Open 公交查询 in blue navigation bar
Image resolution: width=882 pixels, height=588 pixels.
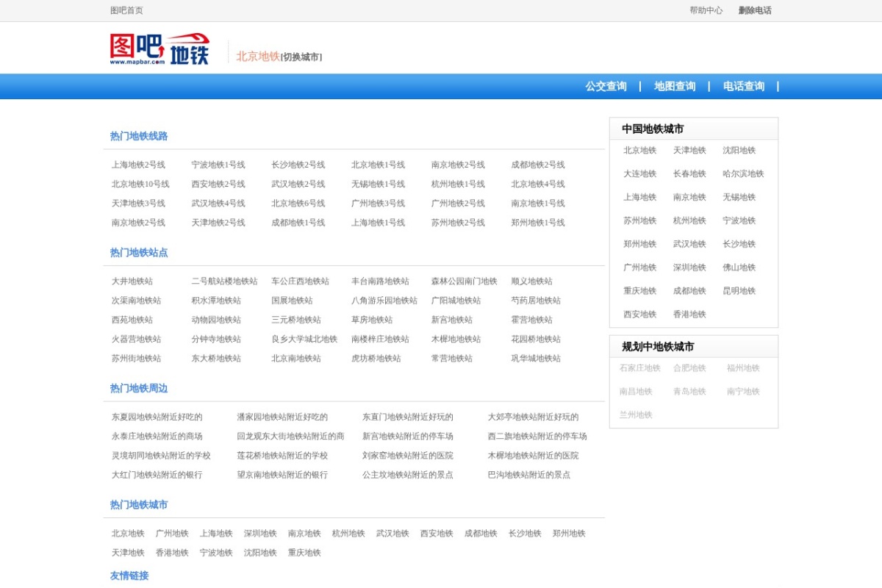click(606, 86)
